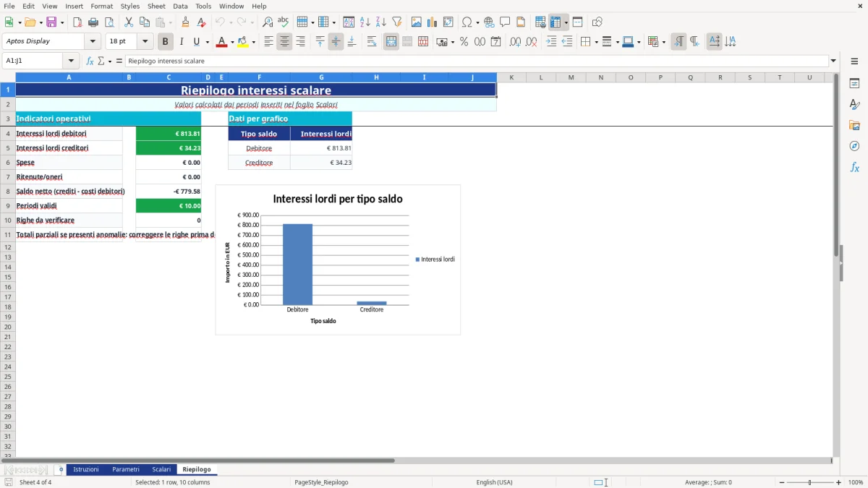Open Find and Replace magnifier icon

268,22
